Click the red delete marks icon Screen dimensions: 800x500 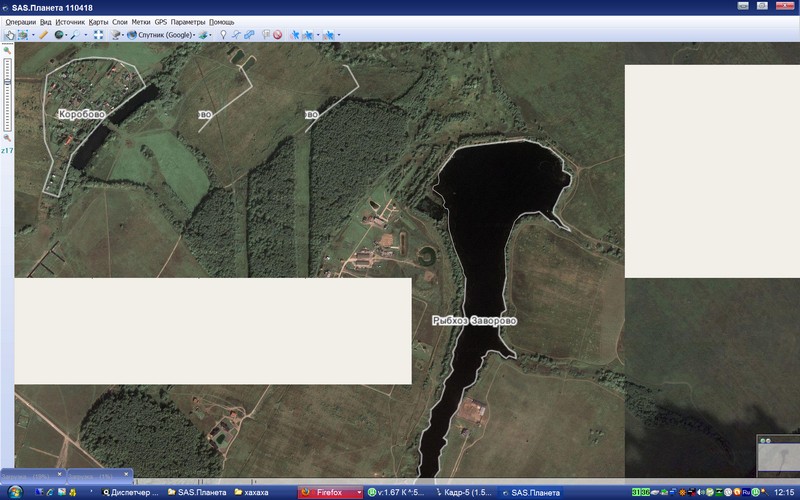tap(277, 35)
